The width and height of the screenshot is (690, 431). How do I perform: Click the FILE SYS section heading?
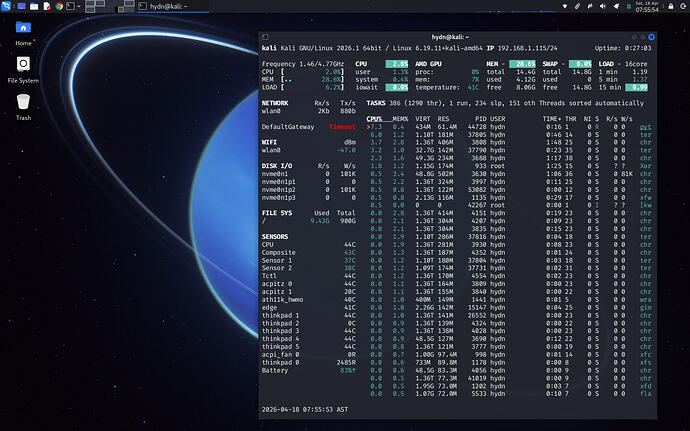277,213
